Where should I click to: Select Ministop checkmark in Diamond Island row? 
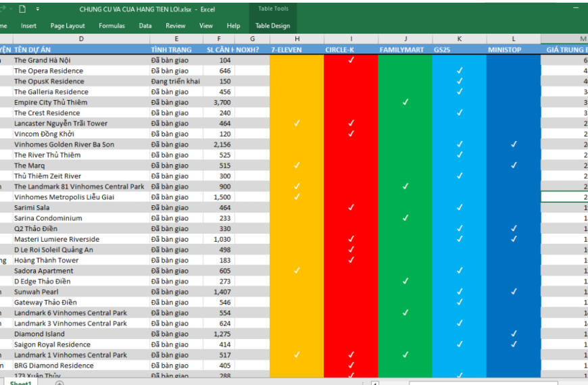(x=514, y=333)
